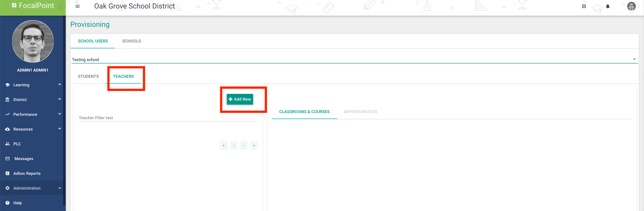The image size is (644, 211).
Task: Expand the Learning menu chevron
Action: [x=59, y=84]
